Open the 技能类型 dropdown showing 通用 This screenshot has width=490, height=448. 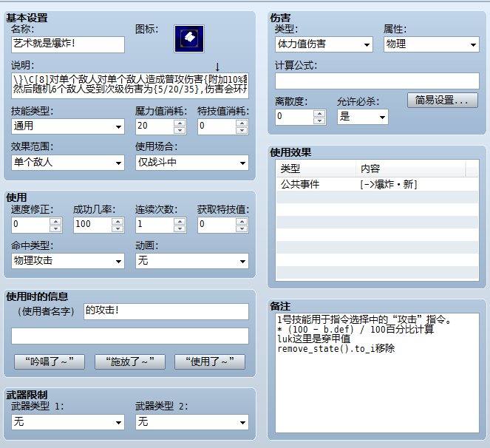point(68,126)
